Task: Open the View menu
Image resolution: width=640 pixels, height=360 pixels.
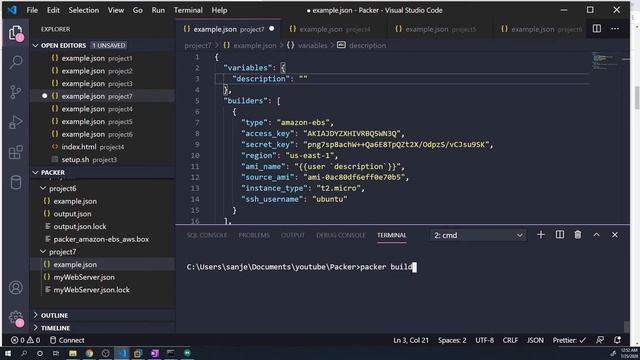Action: [x=116, y=10]
